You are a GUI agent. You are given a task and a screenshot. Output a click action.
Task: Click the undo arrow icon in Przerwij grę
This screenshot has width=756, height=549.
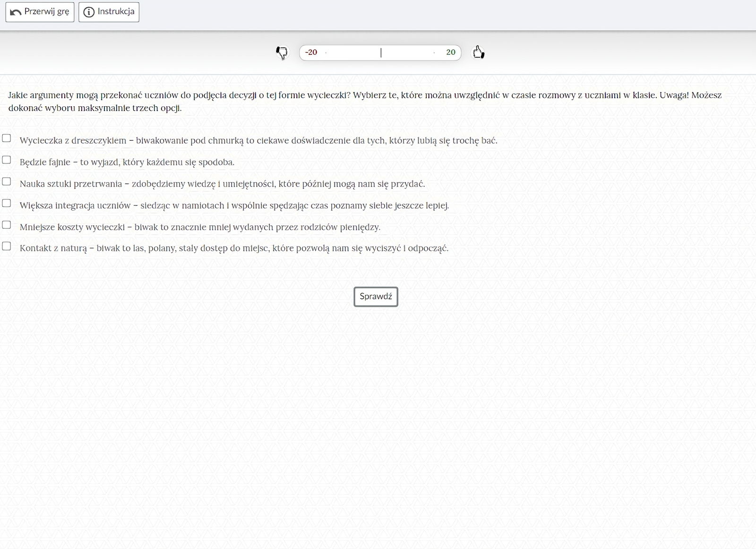tap(16, 12)
